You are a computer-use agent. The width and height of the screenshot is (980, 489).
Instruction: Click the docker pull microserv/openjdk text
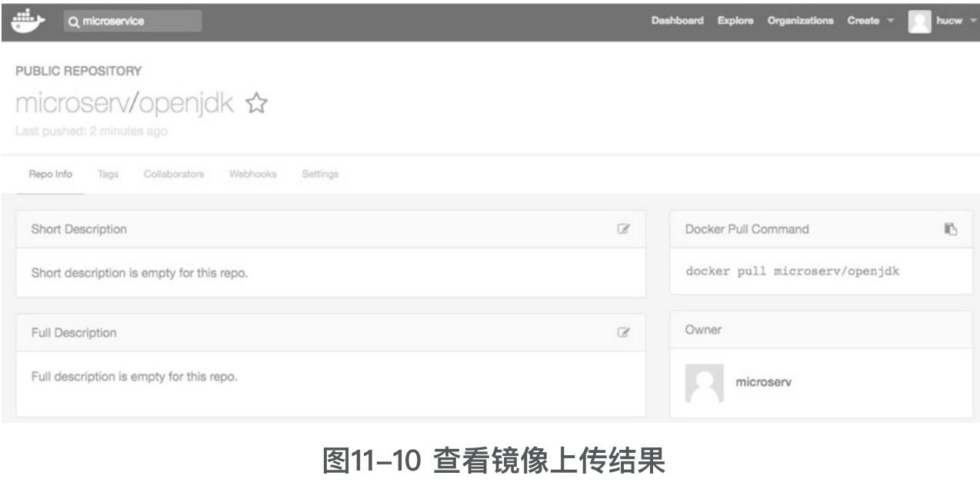[x=792, y=272]
